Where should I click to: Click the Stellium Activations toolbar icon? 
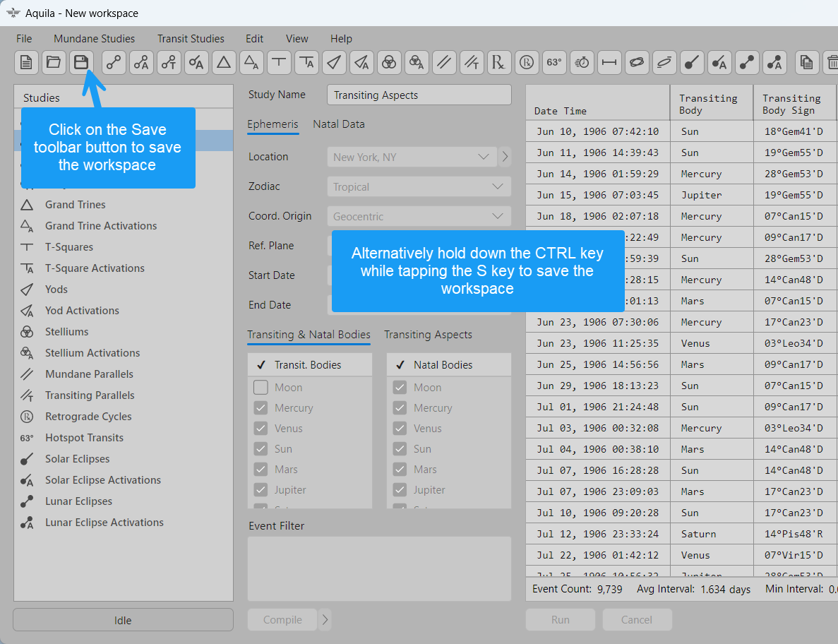point(417,63)
